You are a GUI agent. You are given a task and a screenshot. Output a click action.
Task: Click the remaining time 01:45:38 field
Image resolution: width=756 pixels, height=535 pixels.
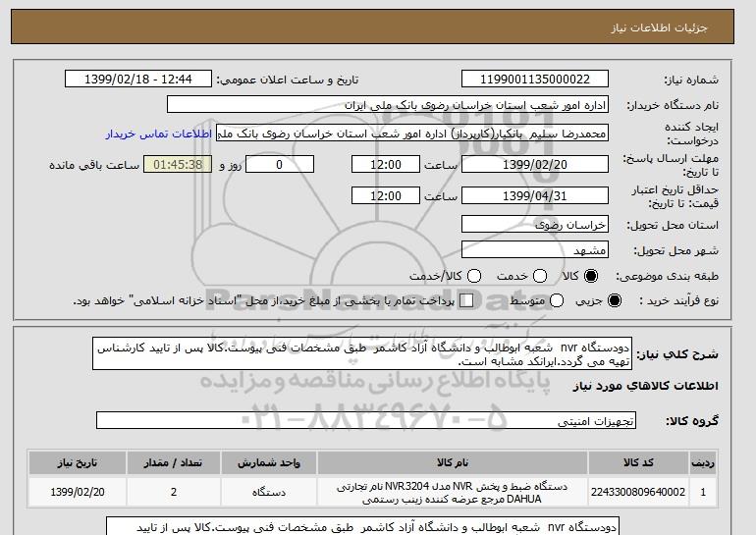pyautogui.click(x=178, y=164)
